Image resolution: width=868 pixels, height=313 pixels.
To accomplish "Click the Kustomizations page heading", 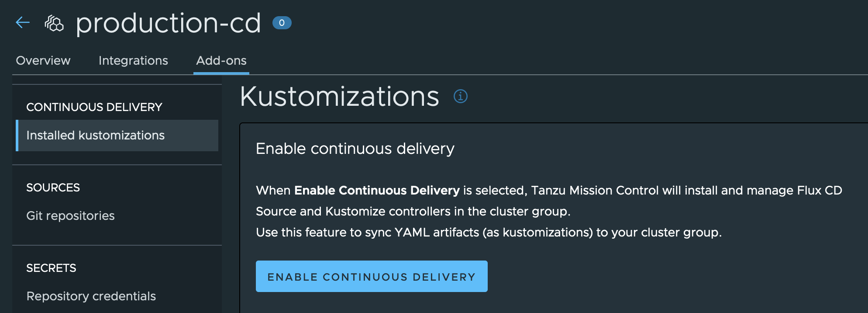I will point(340,96).
